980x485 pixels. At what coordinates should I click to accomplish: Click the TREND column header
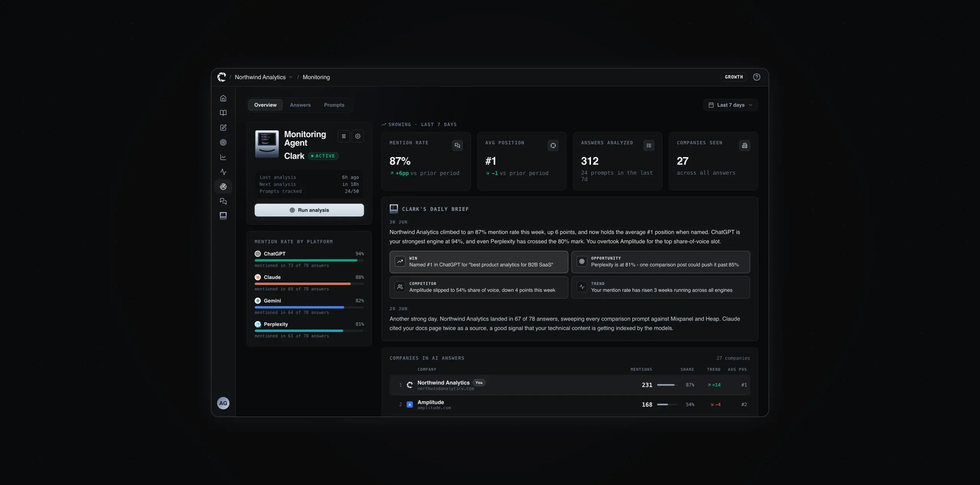714,369
